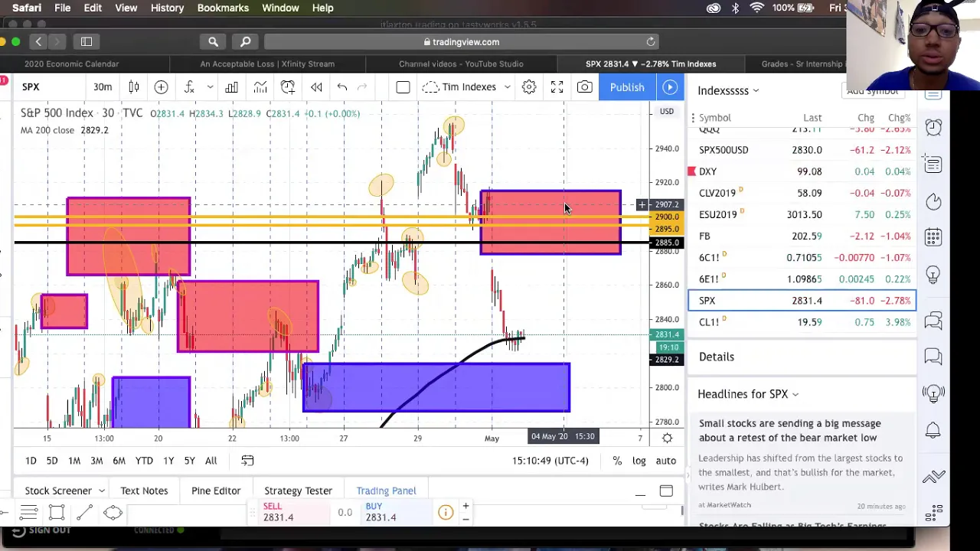Click the blue Publish button
Screen dimensions: 980x551
pos(627,87)
